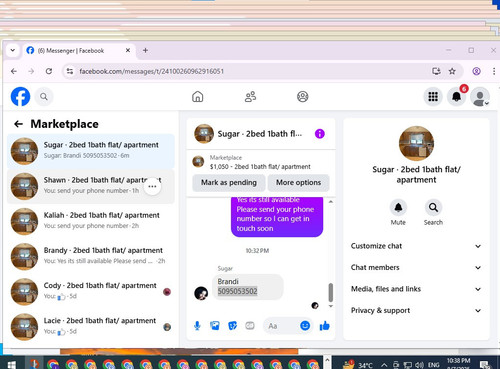500x369 pixels.
Task: Open the purple conversation info icon
Action: 319,134
